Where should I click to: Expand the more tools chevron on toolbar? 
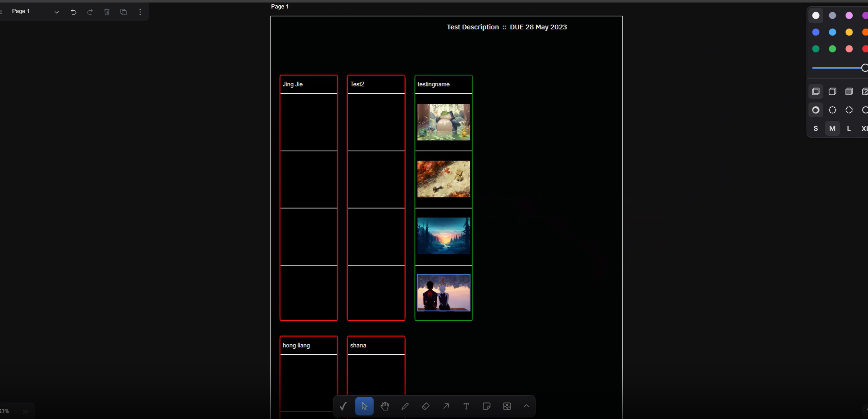click(x=526, y=406)
